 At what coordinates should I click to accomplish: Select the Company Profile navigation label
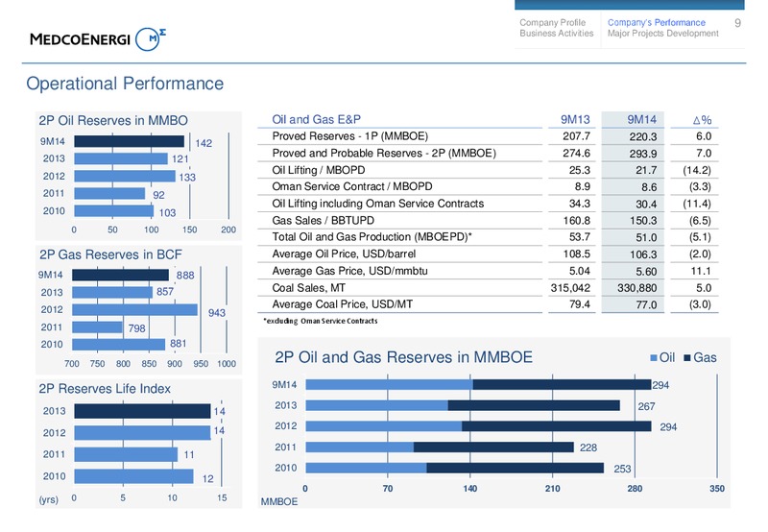pyautogui.click(x=552, y=22)
